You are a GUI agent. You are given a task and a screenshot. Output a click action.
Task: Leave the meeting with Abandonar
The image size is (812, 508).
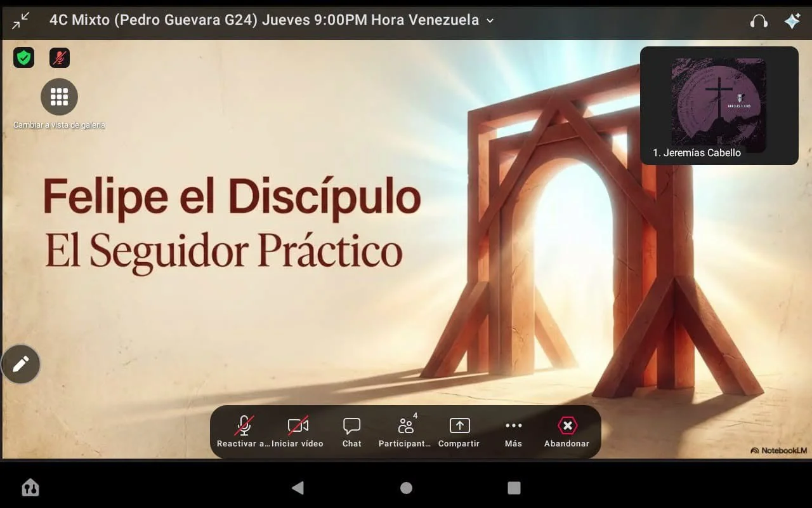tap(566, 432)
